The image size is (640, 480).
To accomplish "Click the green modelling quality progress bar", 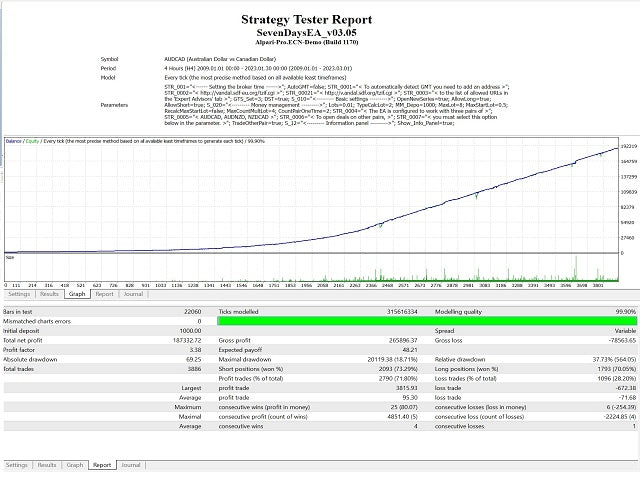I will coord(420,320).
